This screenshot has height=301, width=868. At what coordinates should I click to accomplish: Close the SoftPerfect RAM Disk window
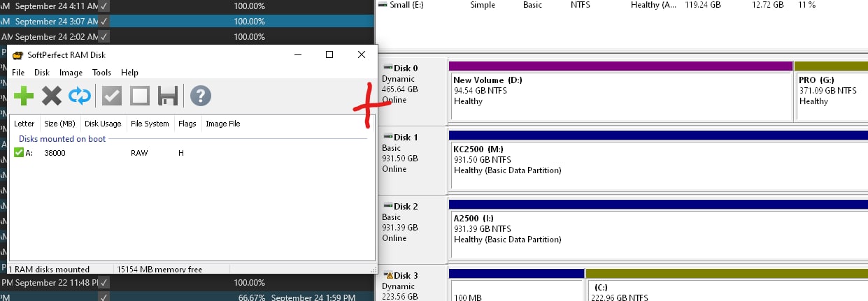tap(362, 54)
